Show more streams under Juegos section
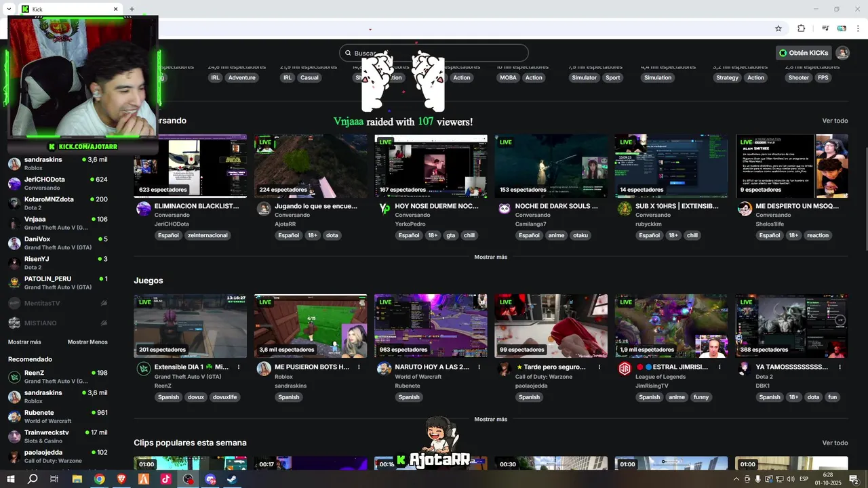The height and width of the screenshot is (488, 868). tap(491, 419)
